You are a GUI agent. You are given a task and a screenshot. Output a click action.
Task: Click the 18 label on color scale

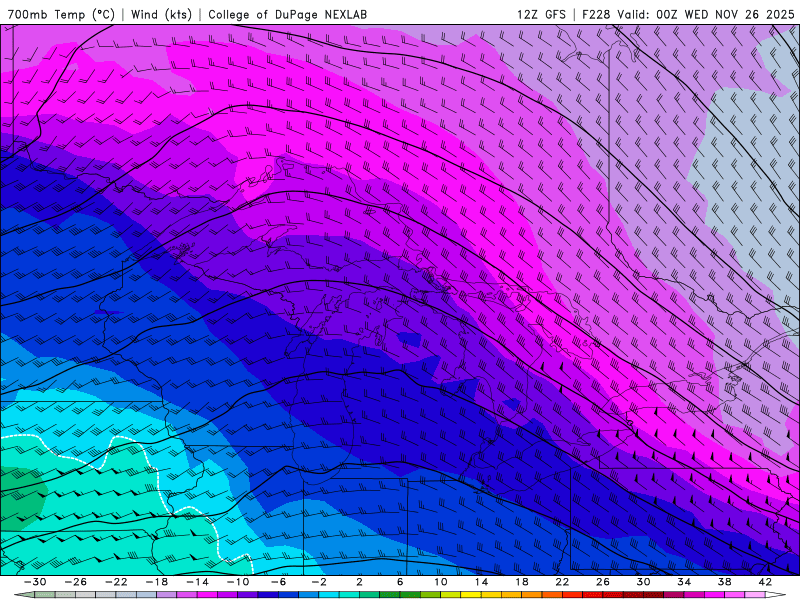coord(522,582)
